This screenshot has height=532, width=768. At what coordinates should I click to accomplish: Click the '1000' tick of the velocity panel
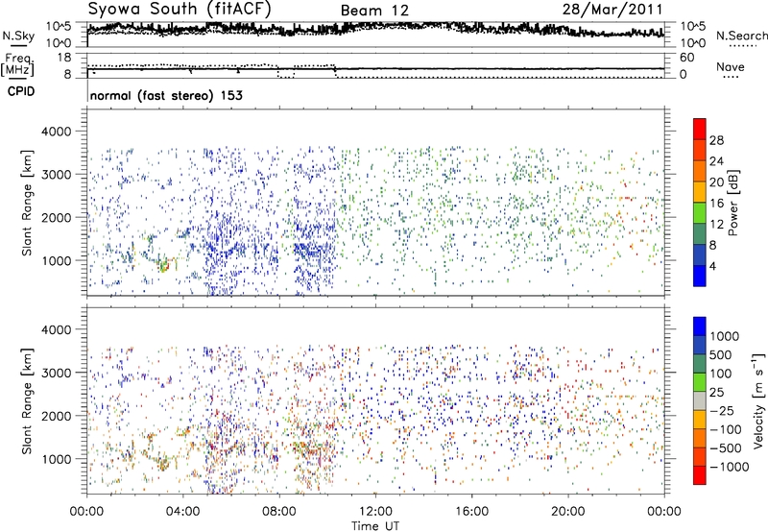[x=56, y=459]
